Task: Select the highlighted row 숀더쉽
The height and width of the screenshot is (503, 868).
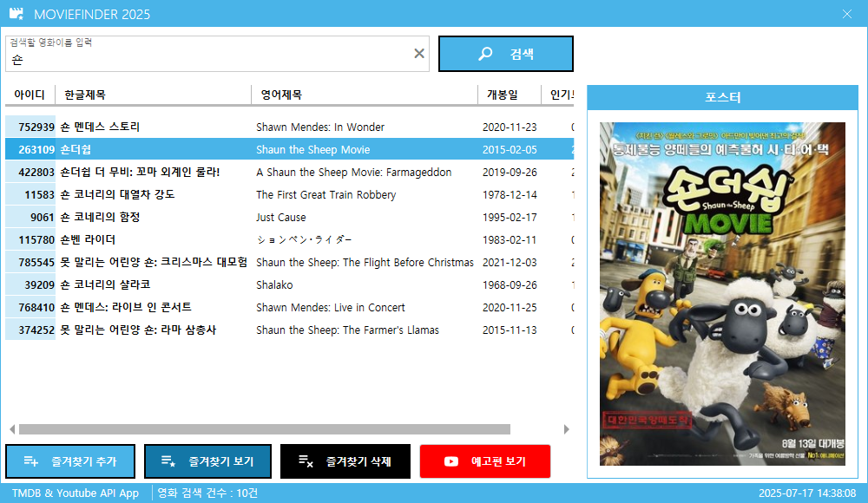Action: tap(290, 149)
